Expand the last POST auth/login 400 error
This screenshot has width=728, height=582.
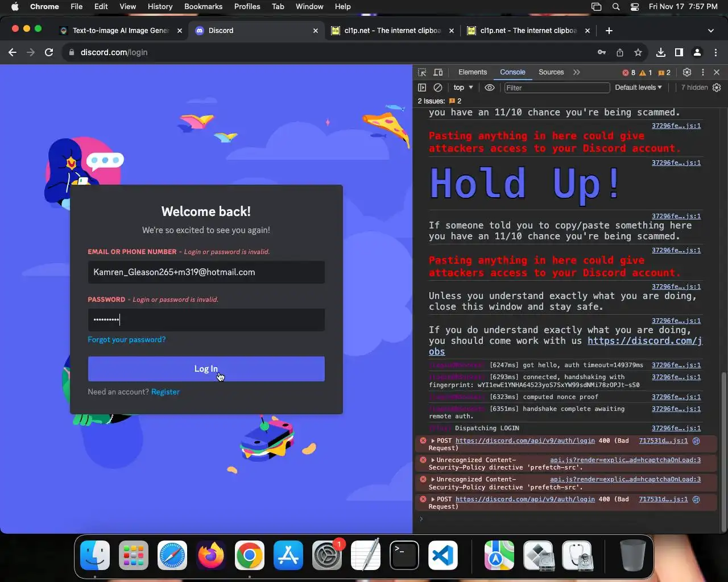[433, 500]
